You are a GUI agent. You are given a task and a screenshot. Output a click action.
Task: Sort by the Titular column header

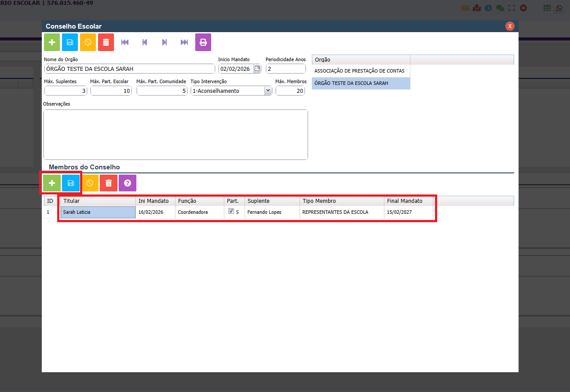98,201
